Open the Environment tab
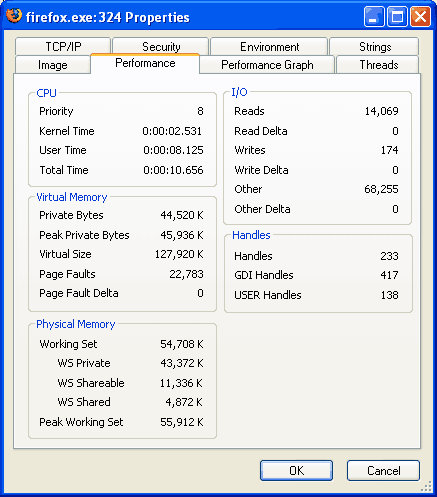 pos(269,47)
